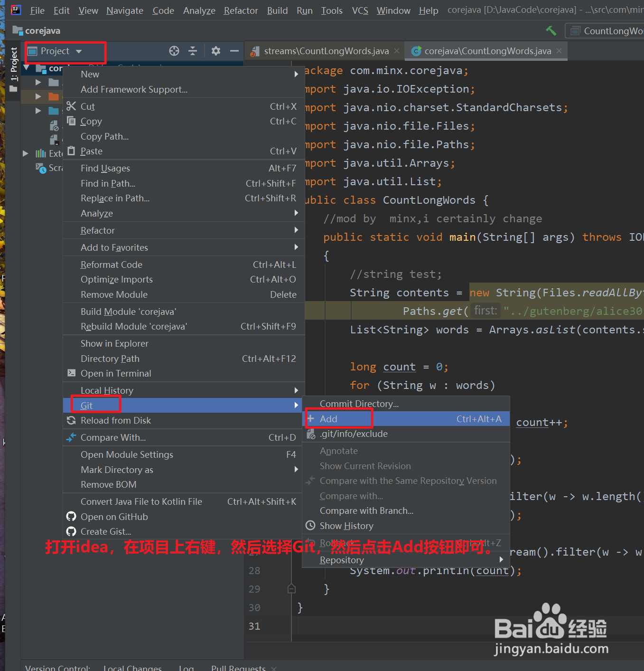Open the File menu

click(37, 10)
